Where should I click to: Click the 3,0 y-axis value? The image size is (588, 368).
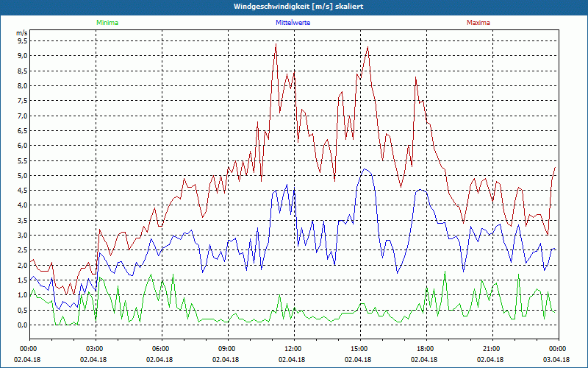tap(24, 236)
